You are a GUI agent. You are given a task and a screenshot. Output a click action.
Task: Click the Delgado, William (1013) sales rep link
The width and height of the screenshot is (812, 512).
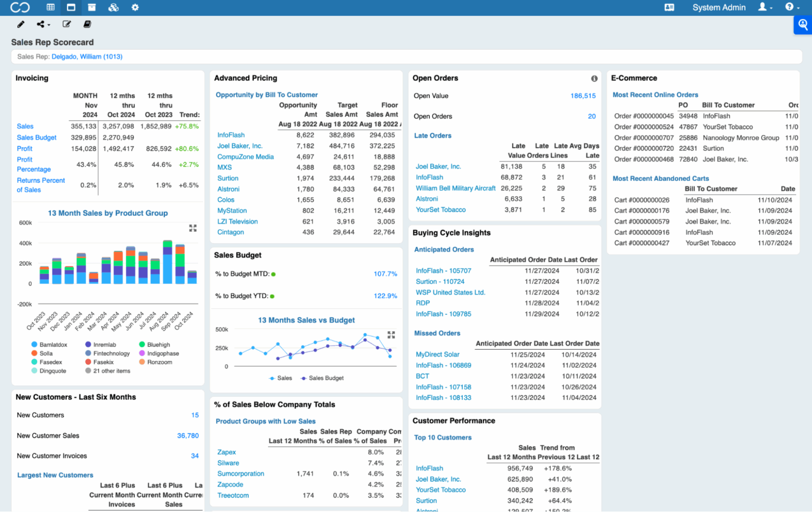[87, 57]
